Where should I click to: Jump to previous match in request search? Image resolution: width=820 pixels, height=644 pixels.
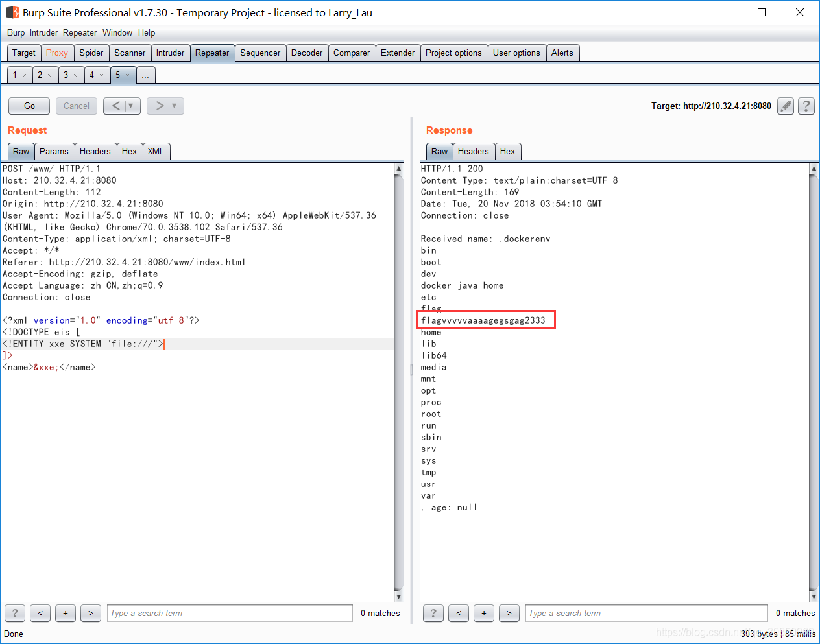click(x=40, y=613)
